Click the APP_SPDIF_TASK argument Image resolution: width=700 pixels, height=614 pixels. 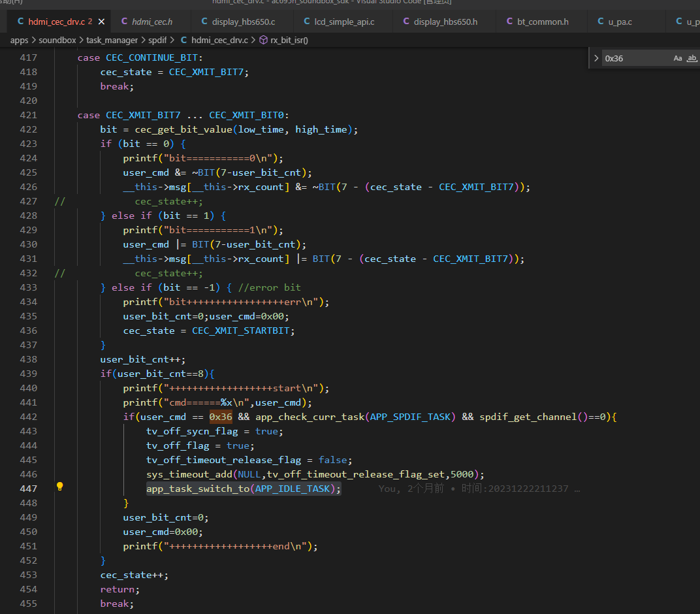point(410,417)
